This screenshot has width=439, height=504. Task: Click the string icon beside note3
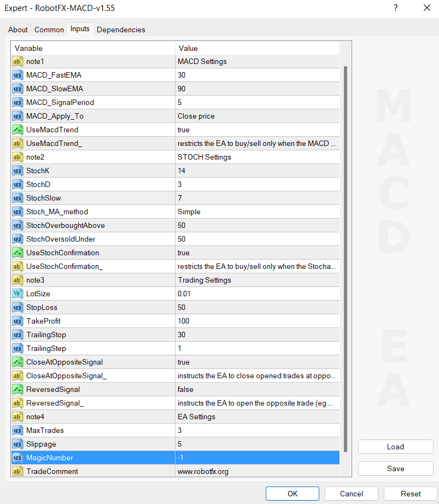(x=17, y=280)
